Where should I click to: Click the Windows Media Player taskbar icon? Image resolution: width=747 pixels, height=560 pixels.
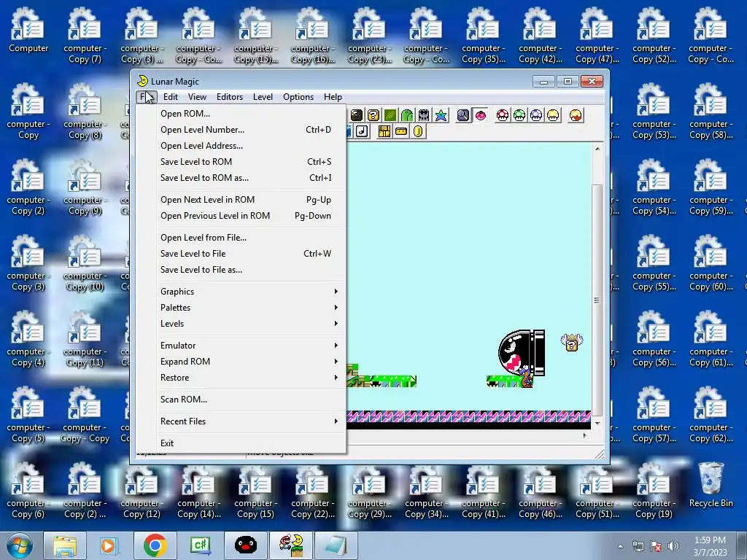[110, 545]
